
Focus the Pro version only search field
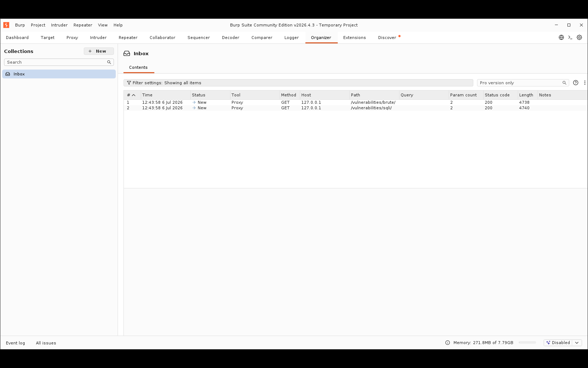(x=523, y=83)
